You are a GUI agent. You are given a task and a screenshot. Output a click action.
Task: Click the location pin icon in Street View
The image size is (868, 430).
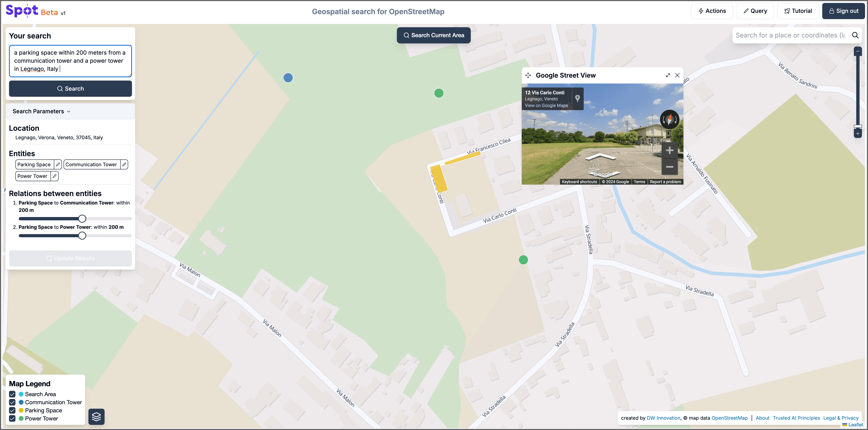(577, 98)
